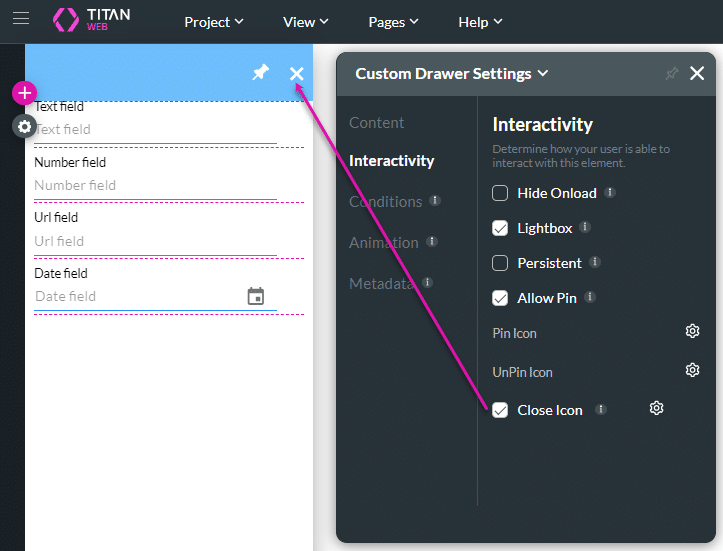The width and height of the screenshot is (723, 551).
Task: Click the pink add element plus button
Action: pyautogui.click(x=24, y=94)
